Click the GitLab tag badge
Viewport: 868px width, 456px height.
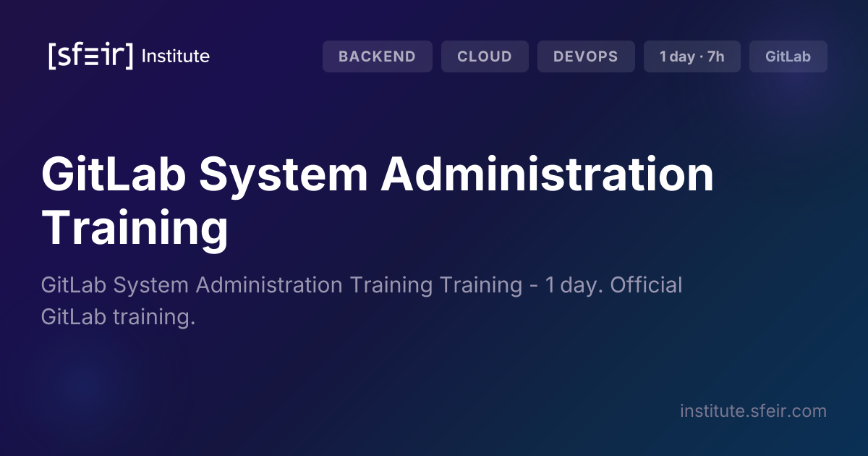pos(788,56)
